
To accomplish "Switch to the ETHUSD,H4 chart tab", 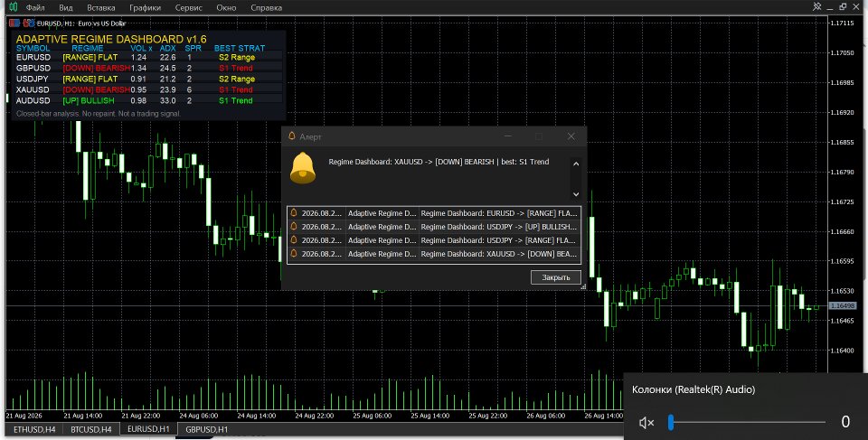I will (34, 429).
